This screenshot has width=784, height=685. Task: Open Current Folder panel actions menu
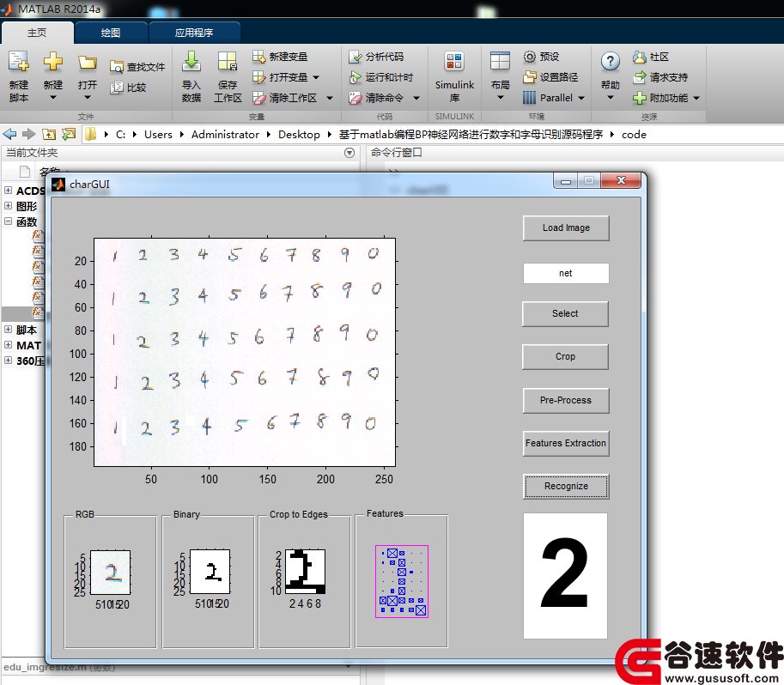(x=349, y=153)
